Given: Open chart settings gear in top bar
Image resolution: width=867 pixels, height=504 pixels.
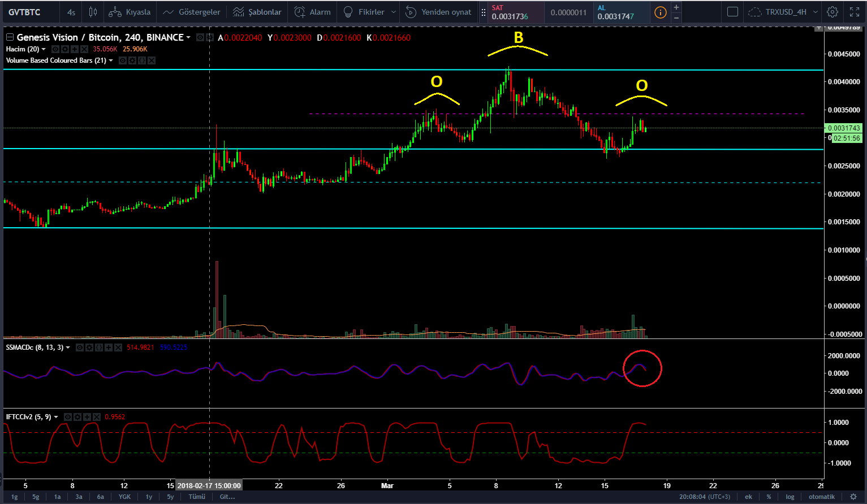Looking at the screenshot, I should coord(833,12).
